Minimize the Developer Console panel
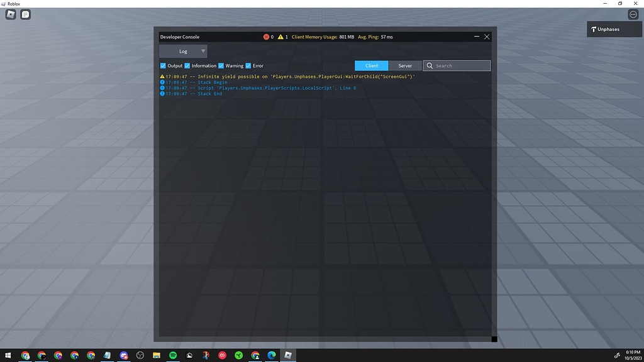 tap(477, 36)
